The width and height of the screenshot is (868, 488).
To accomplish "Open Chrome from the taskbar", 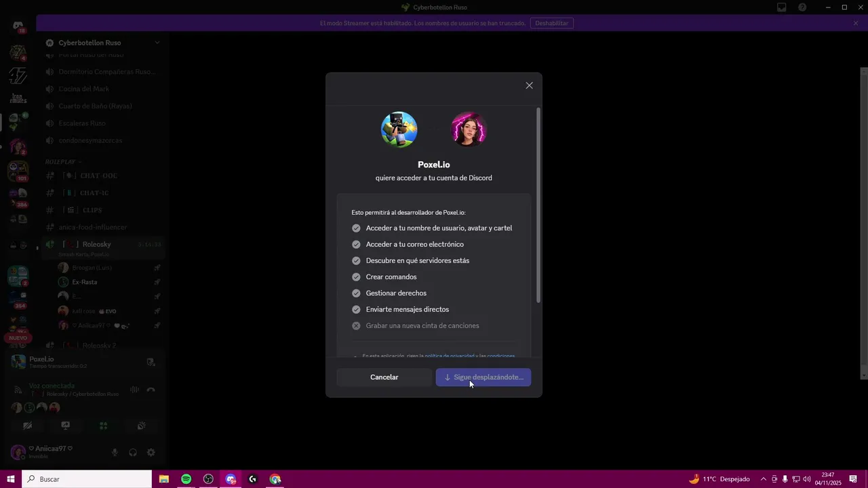I will click(275, 479).
